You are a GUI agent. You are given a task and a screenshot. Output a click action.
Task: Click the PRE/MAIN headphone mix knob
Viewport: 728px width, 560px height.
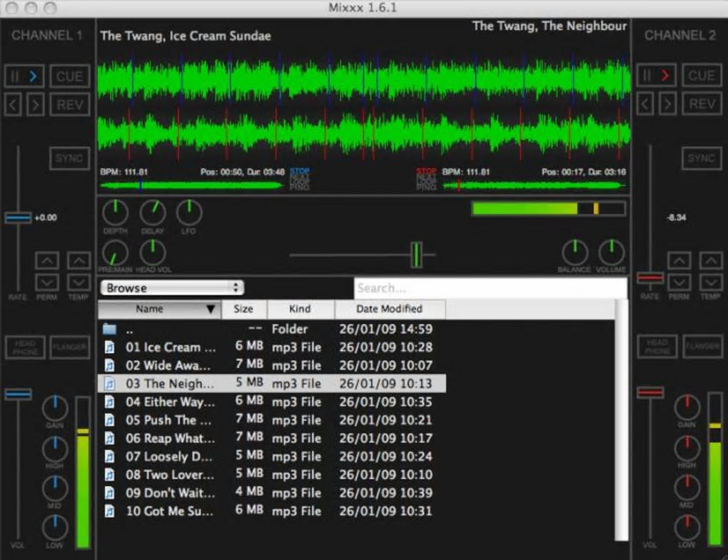(115, 253)
